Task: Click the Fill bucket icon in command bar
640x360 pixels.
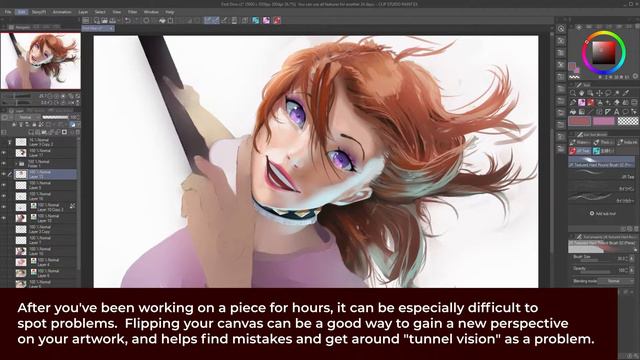Action: click(162, 20)
